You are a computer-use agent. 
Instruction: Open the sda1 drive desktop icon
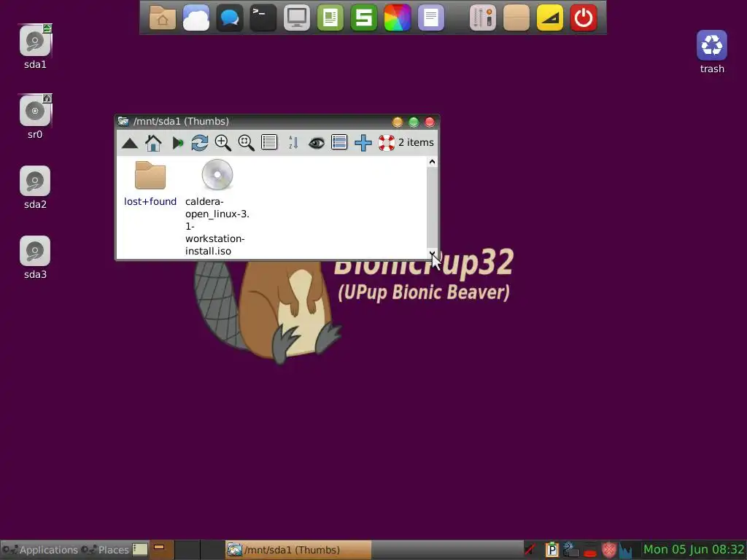(35, 41)
